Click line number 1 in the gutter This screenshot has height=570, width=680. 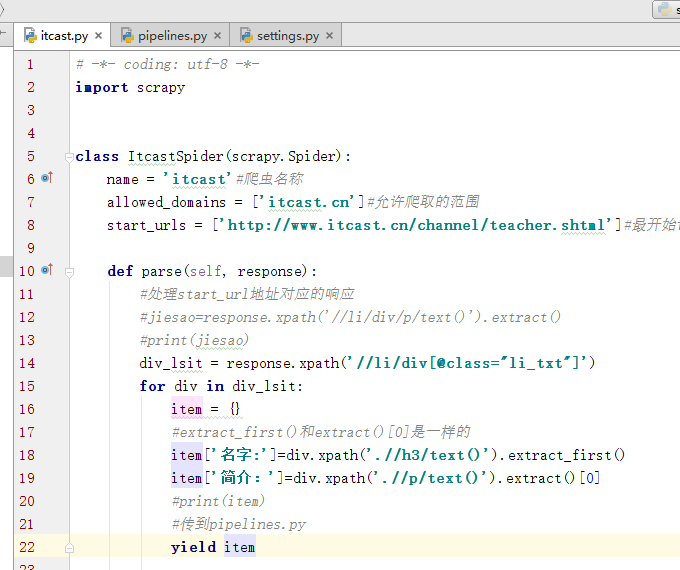point(30,64)
